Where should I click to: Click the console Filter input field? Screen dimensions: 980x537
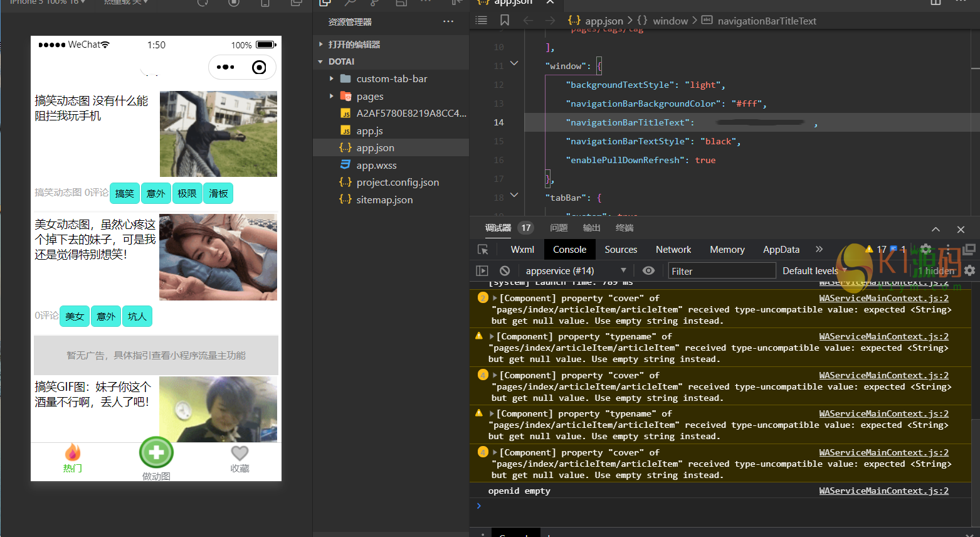coord(721,271)
